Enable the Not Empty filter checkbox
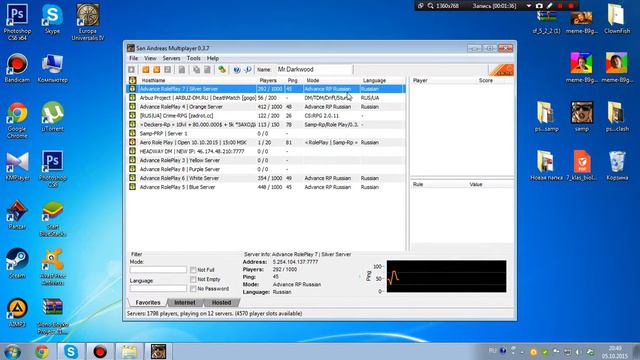Image resolution: width=640 pixels, height=360 pixels. click(193, 279)
